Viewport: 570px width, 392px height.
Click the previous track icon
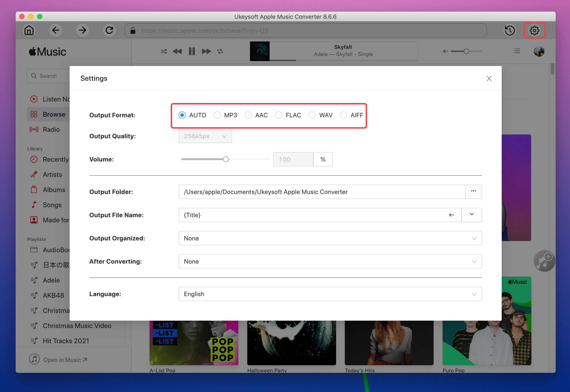[178, 51]
